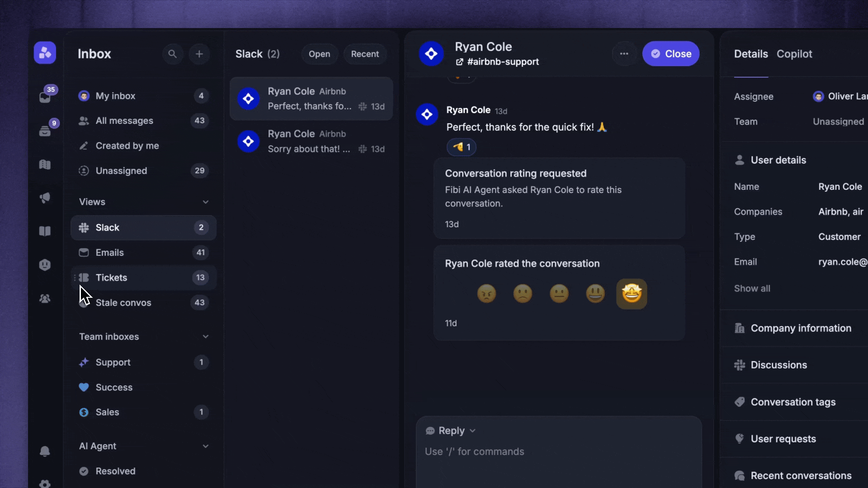This screenshot has width=868, height=488.
Task: Open the megaphone announcements icon in sidebar
Action: (x=45, y=198)
